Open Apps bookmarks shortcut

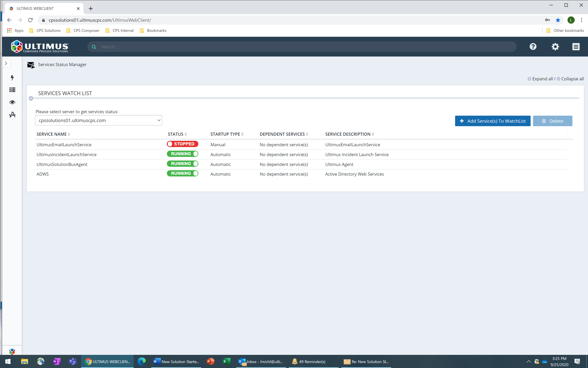coord(15,30)
